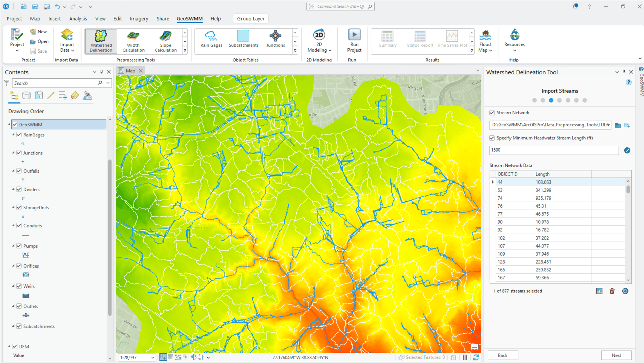
Task: Click the Back button
Action: coord(502,355)
